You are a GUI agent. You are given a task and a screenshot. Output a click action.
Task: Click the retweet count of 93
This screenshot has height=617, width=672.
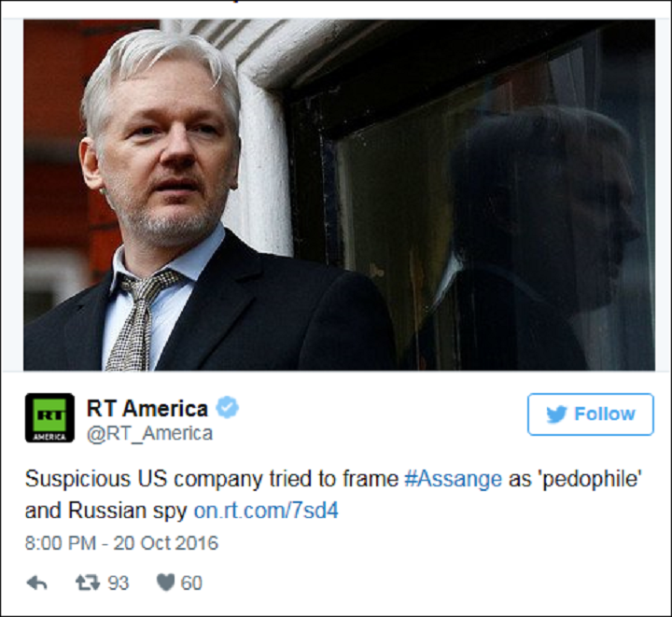(x=119, y=583)
